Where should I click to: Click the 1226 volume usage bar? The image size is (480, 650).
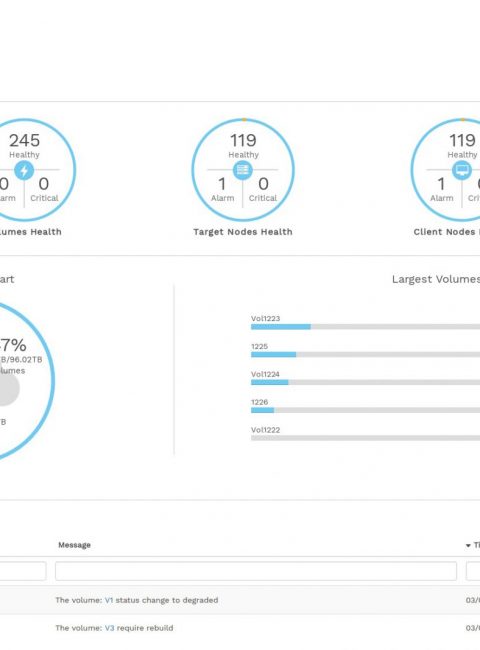pos(365,410)
